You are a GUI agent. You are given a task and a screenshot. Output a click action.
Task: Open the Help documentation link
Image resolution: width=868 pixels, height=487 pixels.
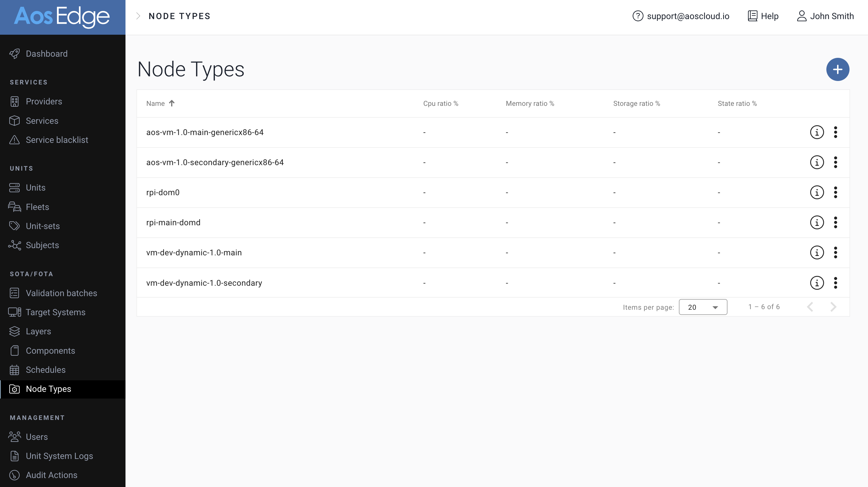[x=763, y=16]
